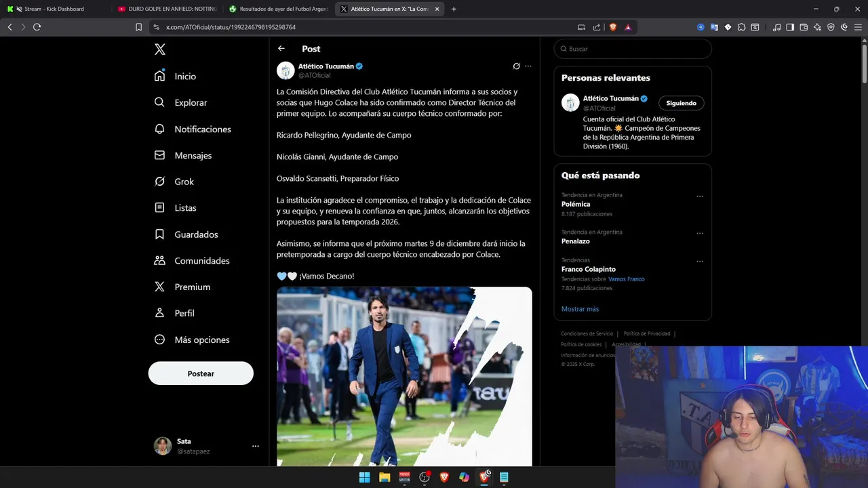Viewport: 868px width, 488px height.
Task: Switch to DURO GOLPE EN ANFIELD tab
Action: [x=167, y=9]
